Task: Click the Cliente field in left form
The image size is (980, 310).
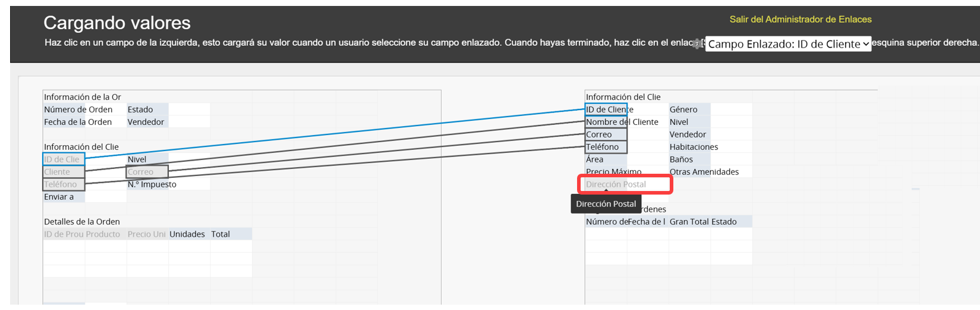Action: click(64, 172)
